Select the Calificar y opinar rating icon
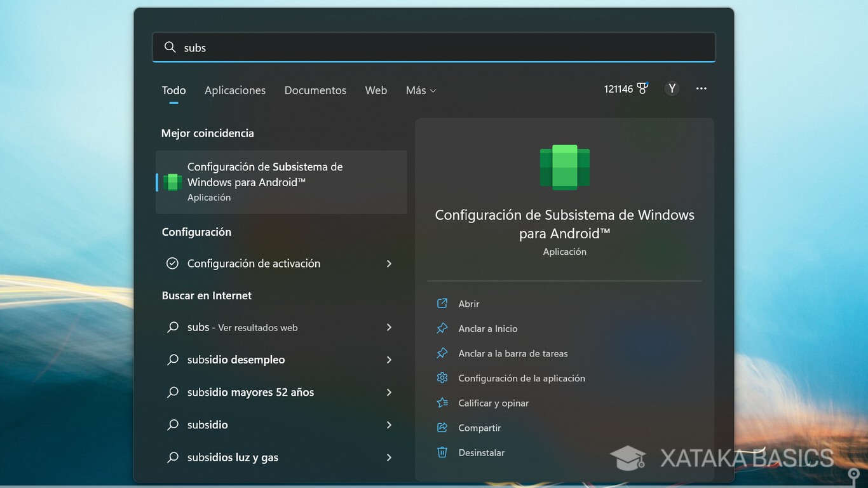This screenshot has width=868, height=488. coord(442,403)
